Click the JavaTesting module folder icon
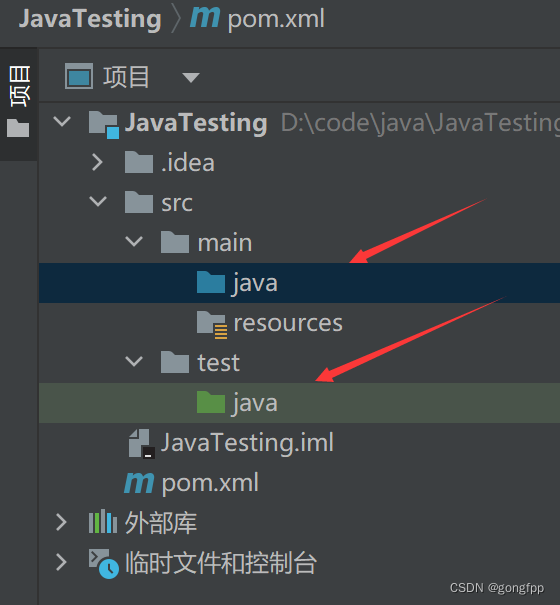The height and width of the screenshot is (605, 560). click(x=103, y=124)
